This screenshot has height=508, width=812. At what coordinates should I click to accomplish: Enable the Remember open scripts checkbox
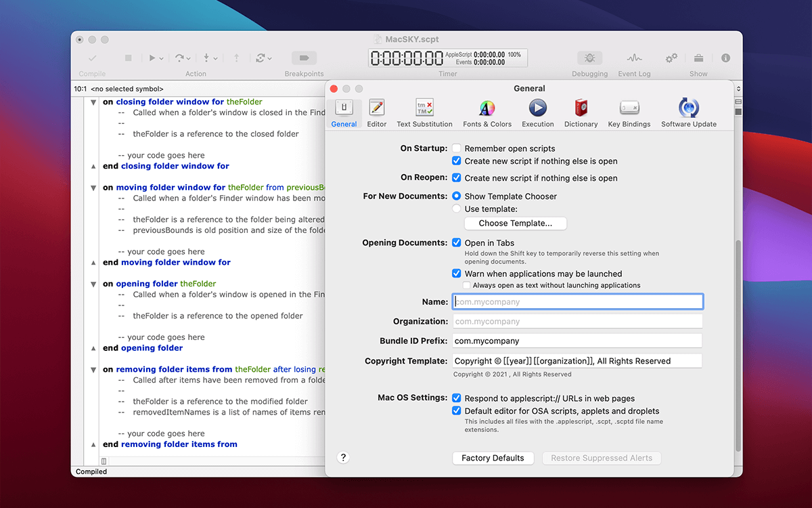tap(457, 148)
